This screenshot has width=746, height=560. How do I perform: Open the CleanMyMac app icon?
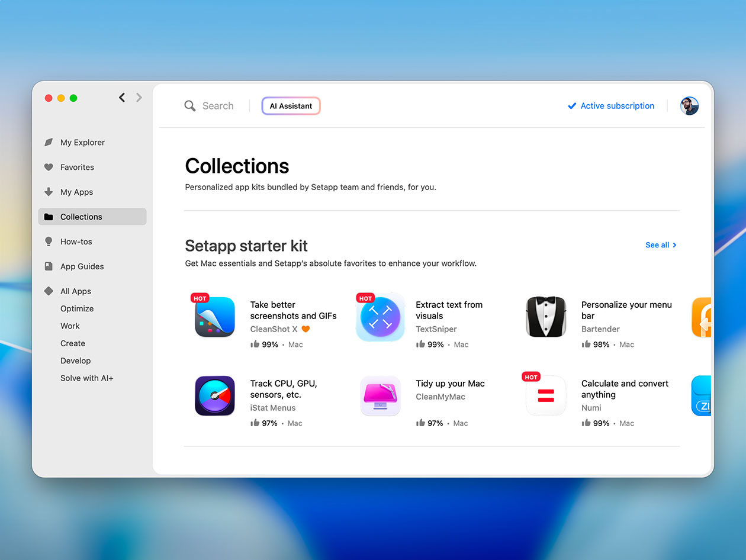click(380, 395)
